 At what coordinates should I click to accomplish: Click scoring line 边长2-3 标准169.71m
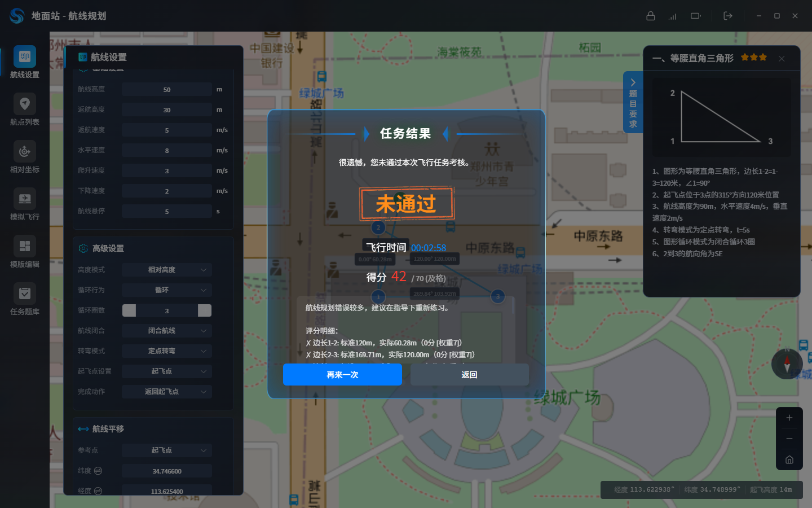(390, 354)
